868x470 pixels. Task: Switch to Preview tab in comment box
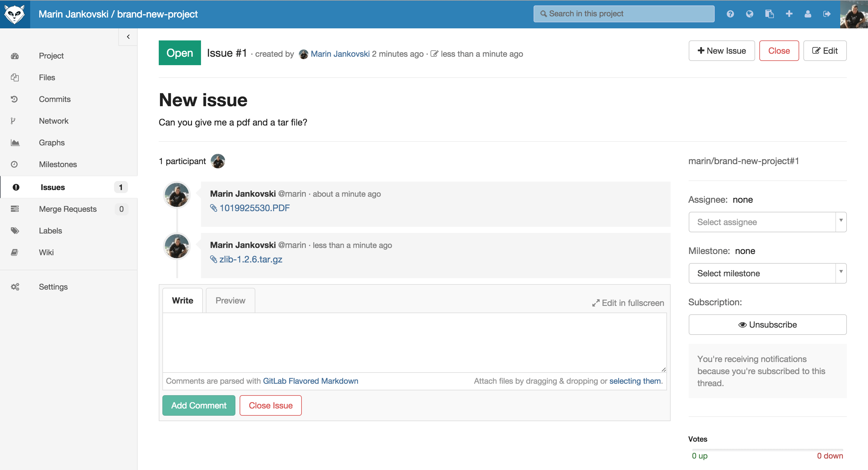click(230, 300)
